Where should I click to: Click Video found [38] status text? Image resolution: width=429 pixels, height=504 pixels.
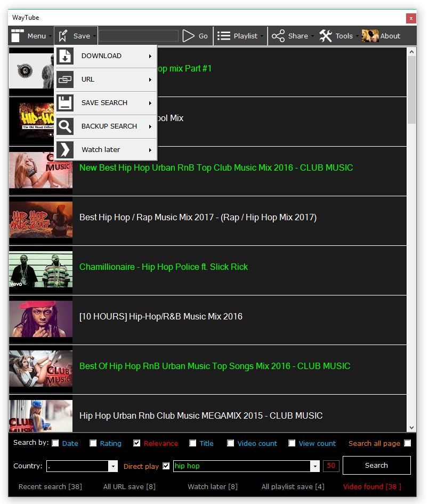pos(372,486)
